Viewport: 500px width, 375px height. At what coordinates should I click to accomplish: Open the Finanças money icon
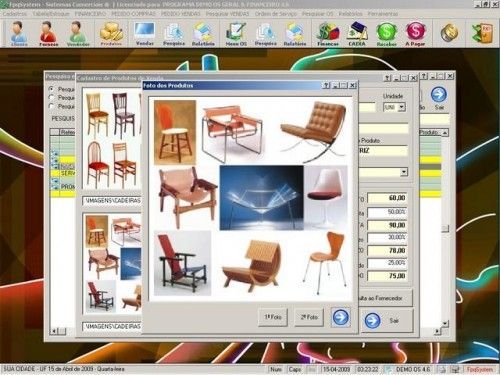click(328, 33)
